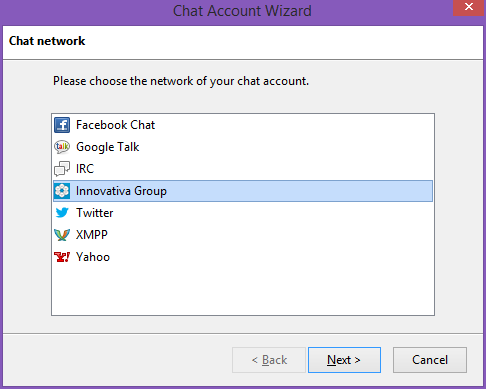Click the Twitter bird icon
The width and height of the screenshot is (486, 389).
pyautogui.click(x=62, y=213)
